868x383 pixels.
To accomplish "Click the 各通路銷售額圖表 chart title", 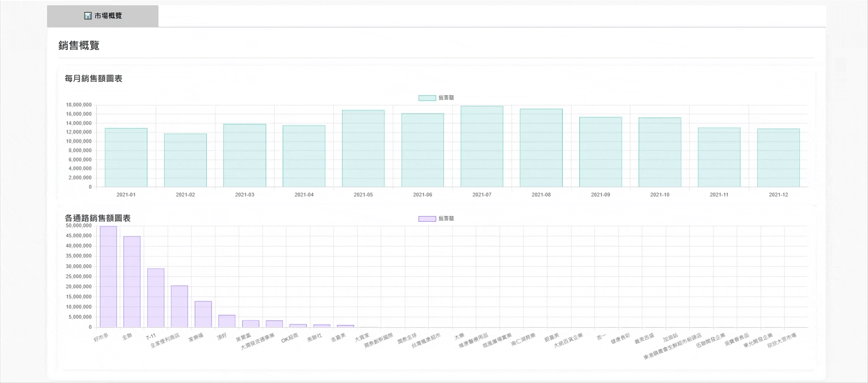I will (98, 218).
